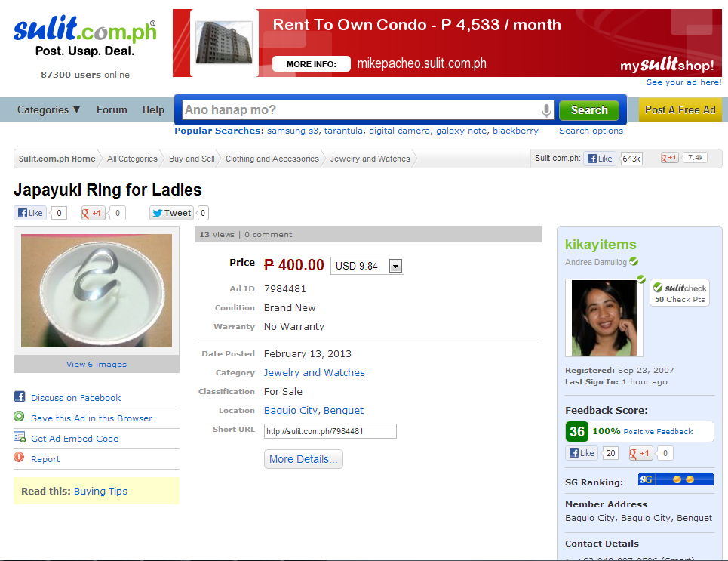This screenshot has width=728, height=561.
Task: Click the More Details button
Action: pyautogui.click(x=303, y=459)
